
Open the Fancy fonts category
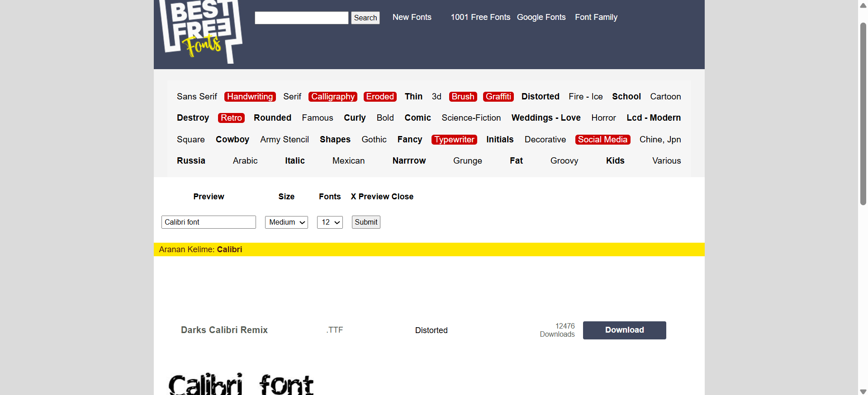pyautogui.click(x=410, y=140)
